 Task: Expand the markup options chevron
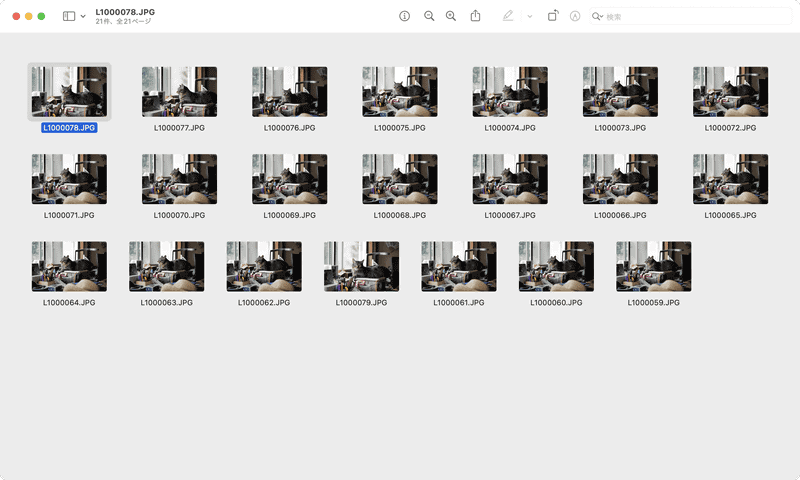(530, 16)
